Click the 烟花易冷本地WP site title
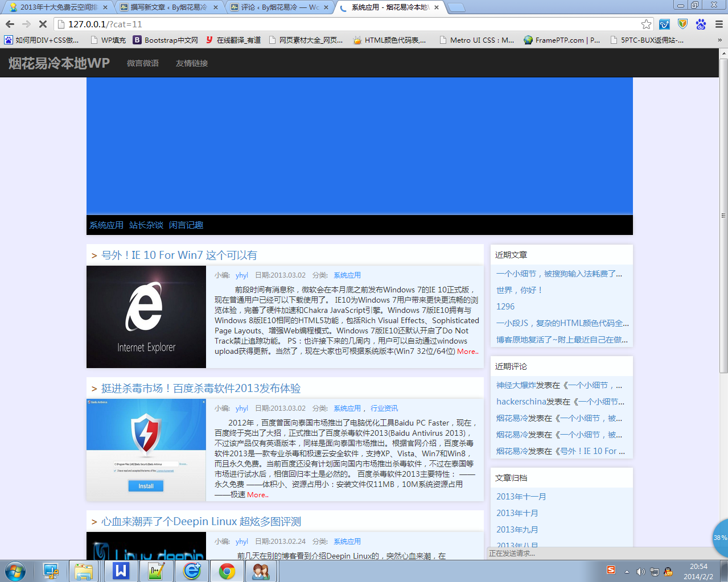The width and height of the screenshot is (728, 582). 59,63
